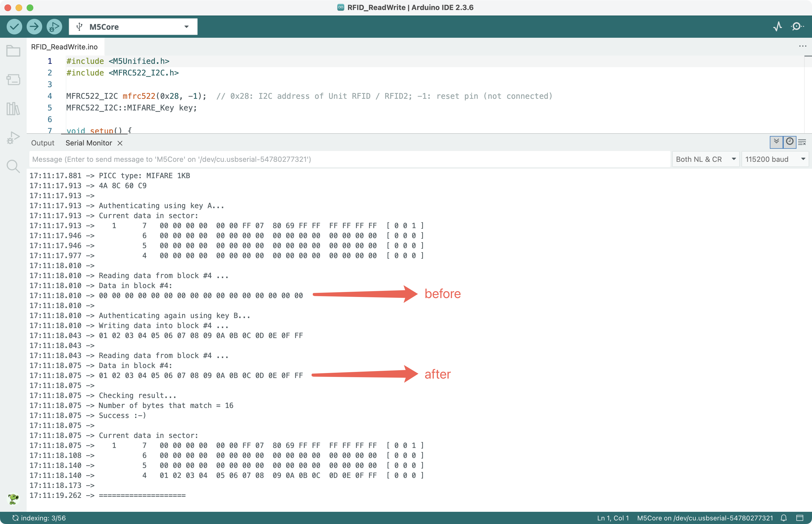Open the Serial Monitor magnifier icon
812x524 pixels.
point(797,27)
